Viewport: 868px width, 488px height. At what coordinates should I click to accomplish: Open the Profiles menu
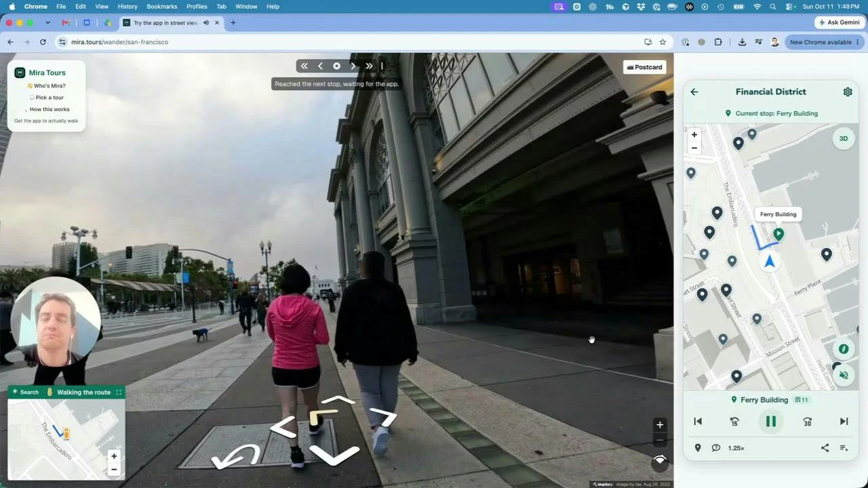(197, 6)
